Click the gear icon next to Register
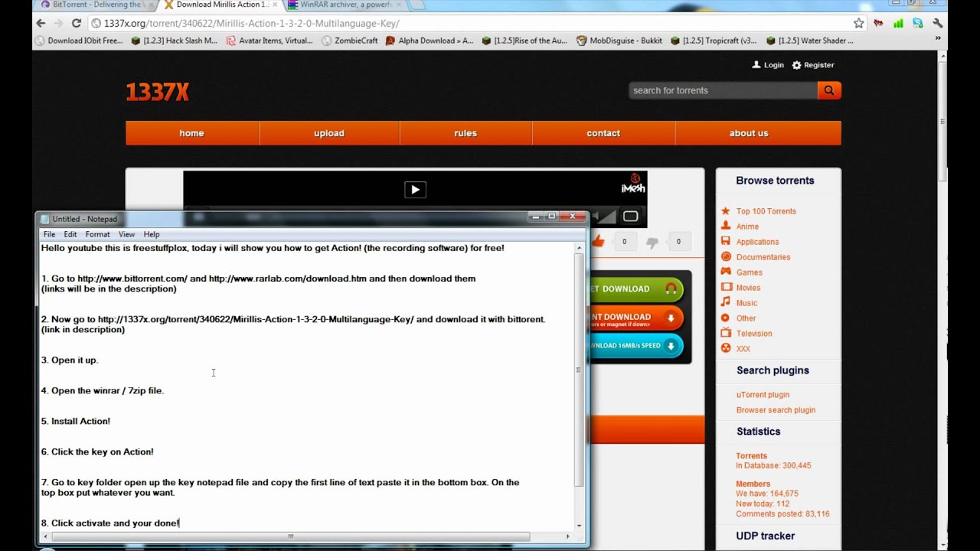This screenshot has height=551, width=980. pyautogui.click(x=796, y=65)
